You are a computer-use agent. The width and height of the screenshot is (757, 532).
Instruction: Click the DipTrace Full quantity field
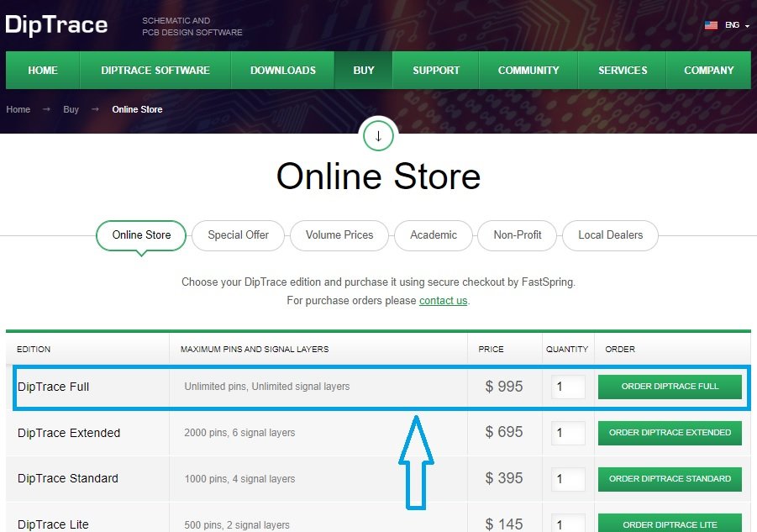pyautogui.click(x=568, y=387)
